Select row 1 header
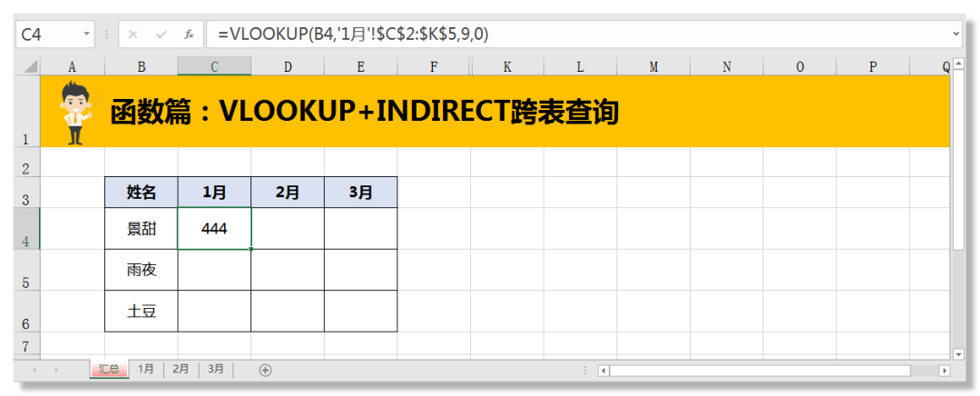The height and width of the screenshot is (396, 980). (x=27, y=112)
